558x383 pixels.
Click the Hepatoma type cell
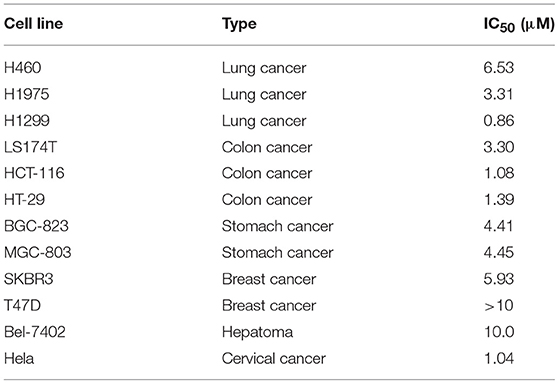click(258, 332)
